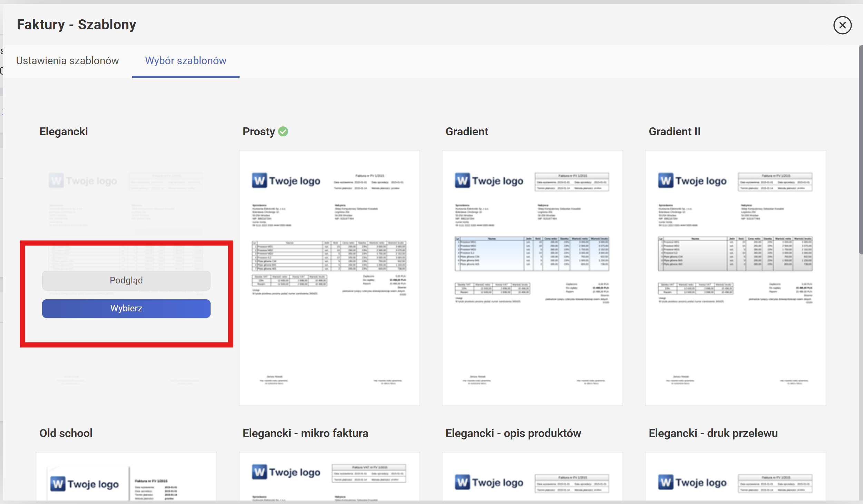Choose the Gradient II template thumbnail
This screenshot has height=504, width=863.
735,278
